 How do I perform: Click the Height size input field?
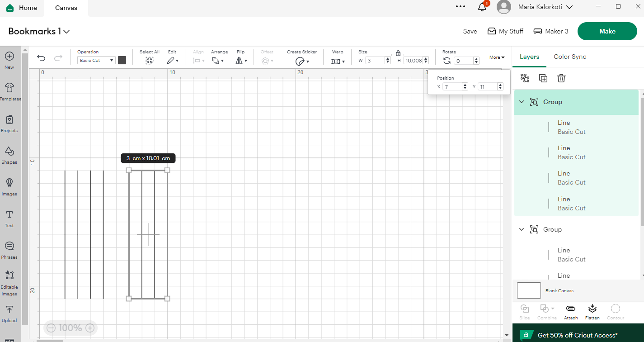pyautogui.click(x=413, y=61)
